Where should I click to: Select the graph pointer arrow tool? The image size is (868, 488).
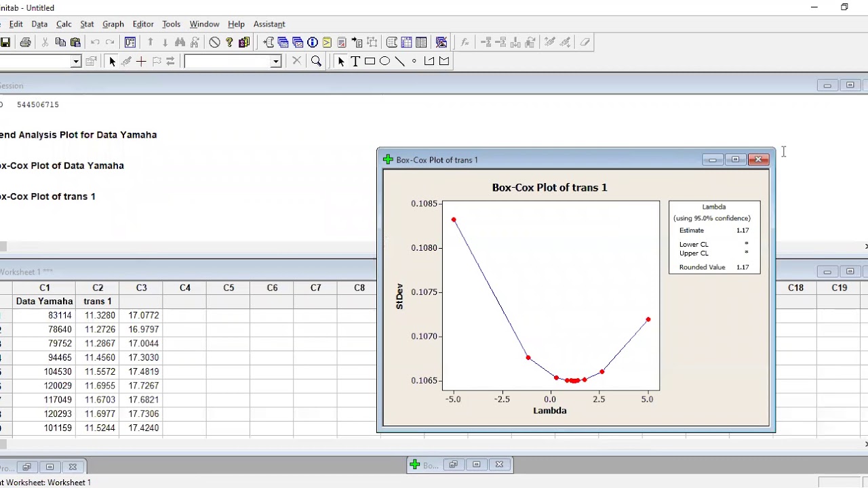340,61
